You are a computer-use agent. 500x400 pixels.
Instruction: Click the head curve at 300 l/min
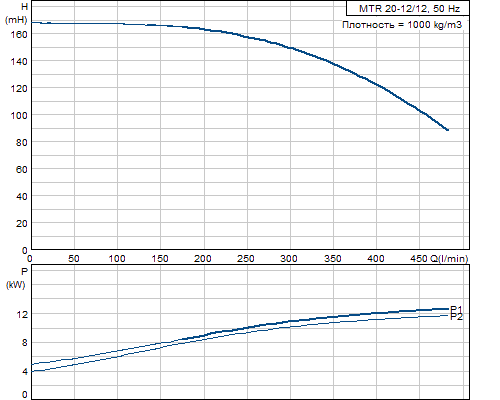pyautogui.click(x=290, y=48)
